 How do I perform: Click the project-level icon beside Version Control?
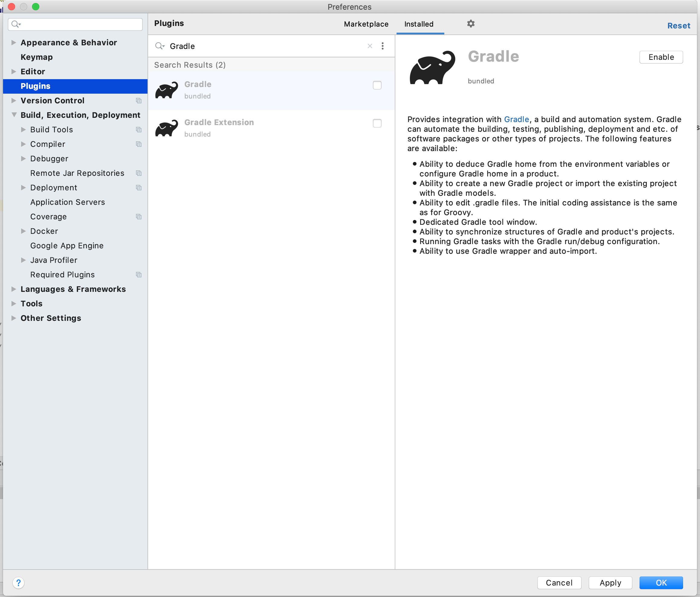coord(138,101)
